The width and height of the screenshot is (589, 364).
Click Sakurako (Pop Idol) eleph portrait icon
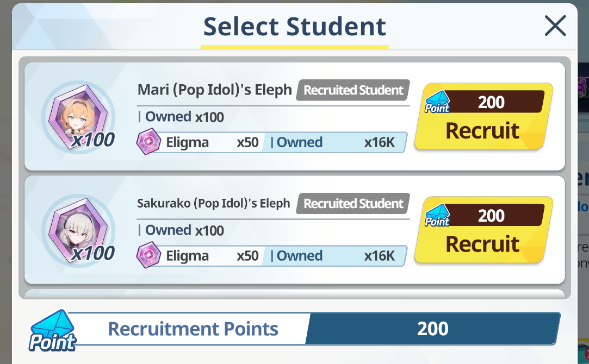coord(78,230)
